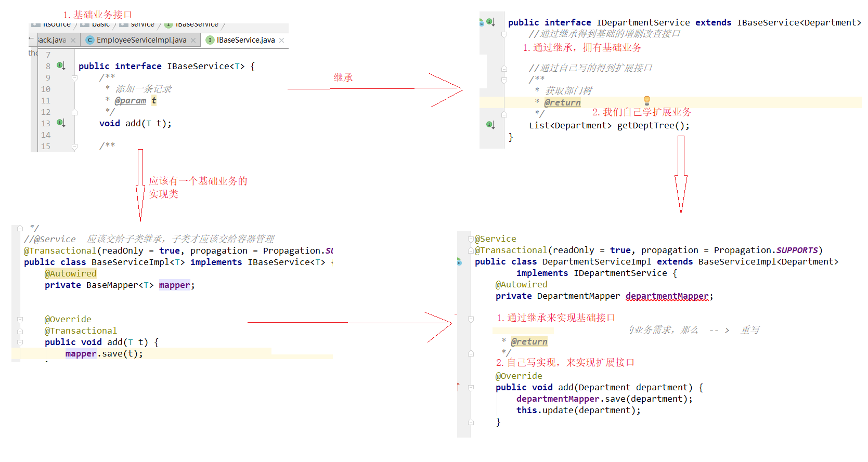This screenshot has height=462, width=868.
Task: Click the service breadcrumb folder
Action: (x=137, y=24)
